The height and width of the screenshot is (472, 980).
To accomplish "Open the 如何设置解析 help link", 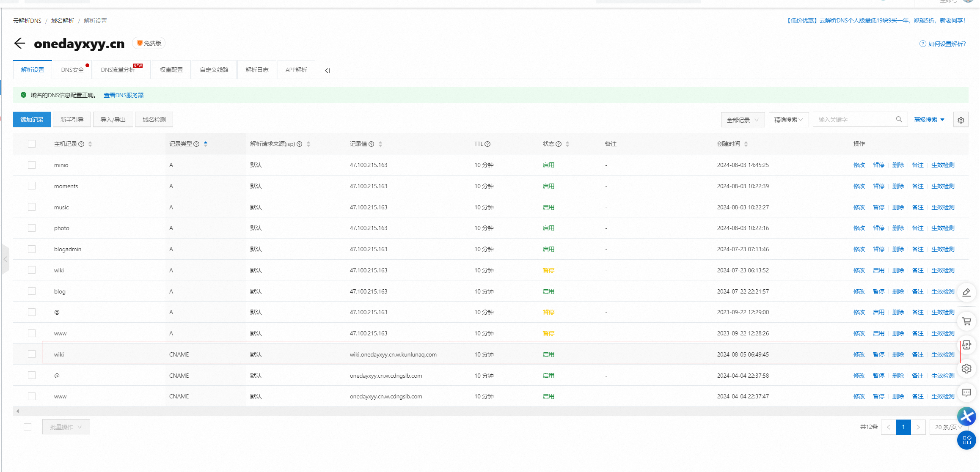I will tap(943, 44).
